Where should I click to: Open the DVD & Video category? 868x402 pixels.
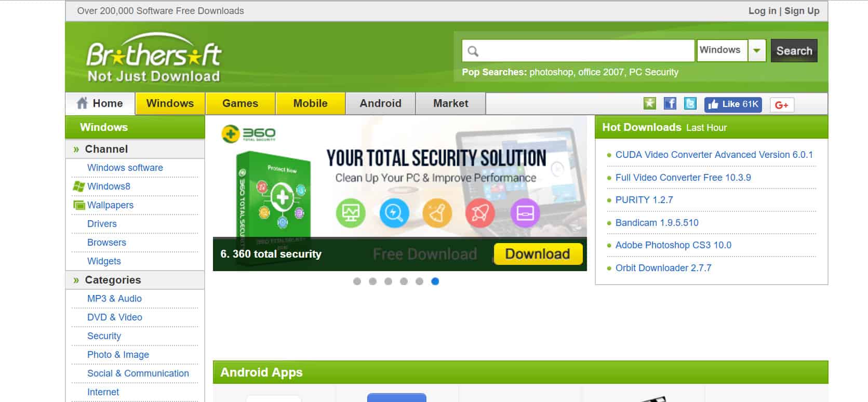click(x=115, y=317)
